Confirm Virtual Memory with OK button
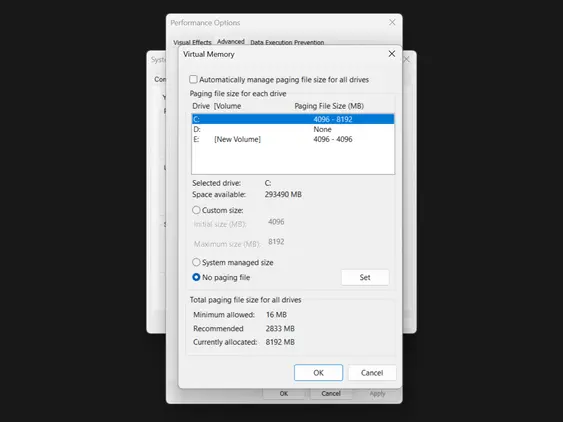 coord(318,373)
